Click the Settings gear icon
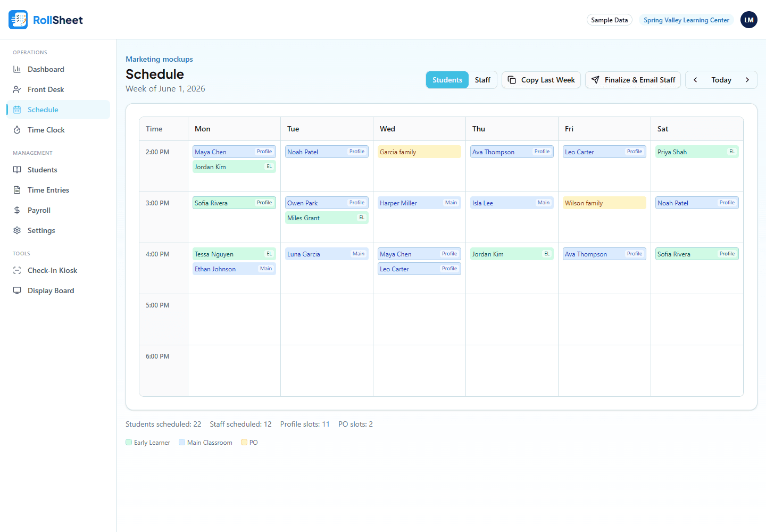This screenshot has width=766, height=532. (x=17, y=230)
